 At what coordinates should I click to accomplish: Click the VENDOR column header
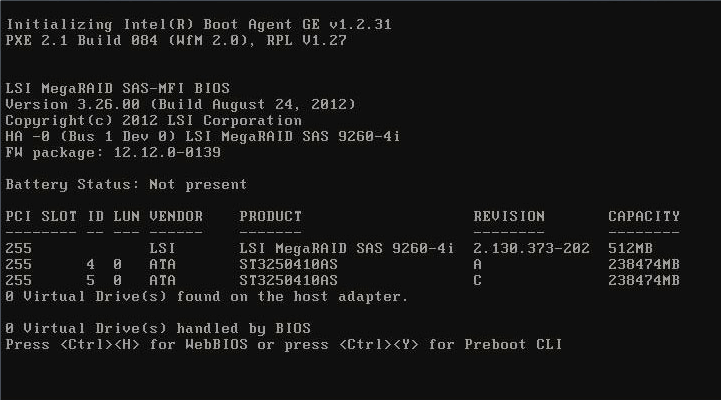coord(176,216)
